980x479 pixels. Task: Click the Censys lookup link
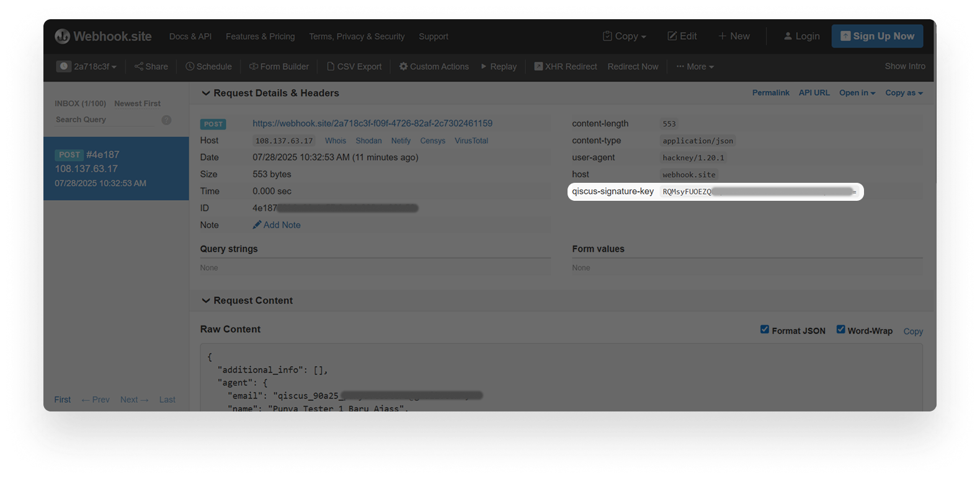432,141
